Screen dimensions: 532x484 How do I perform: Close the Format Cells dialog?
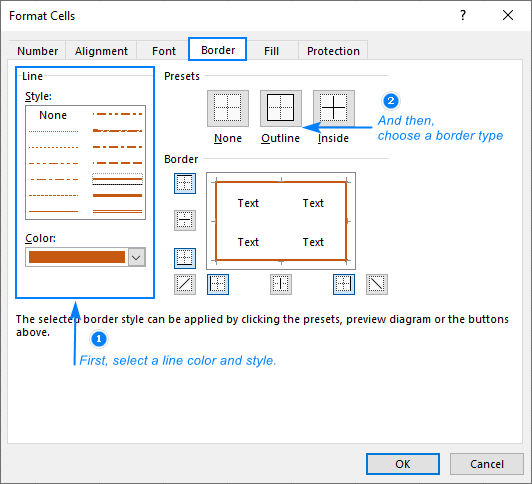click(508, 15)
